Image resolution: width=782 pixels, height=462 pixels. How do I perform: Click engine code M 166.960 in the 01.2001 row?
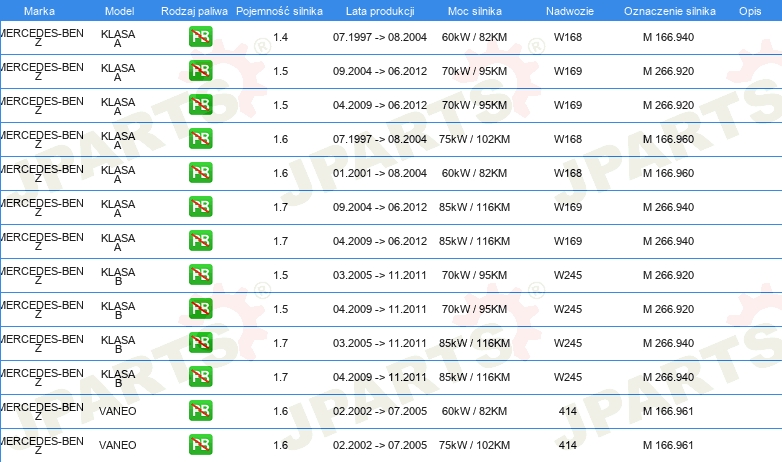click(x=668, y=173)
